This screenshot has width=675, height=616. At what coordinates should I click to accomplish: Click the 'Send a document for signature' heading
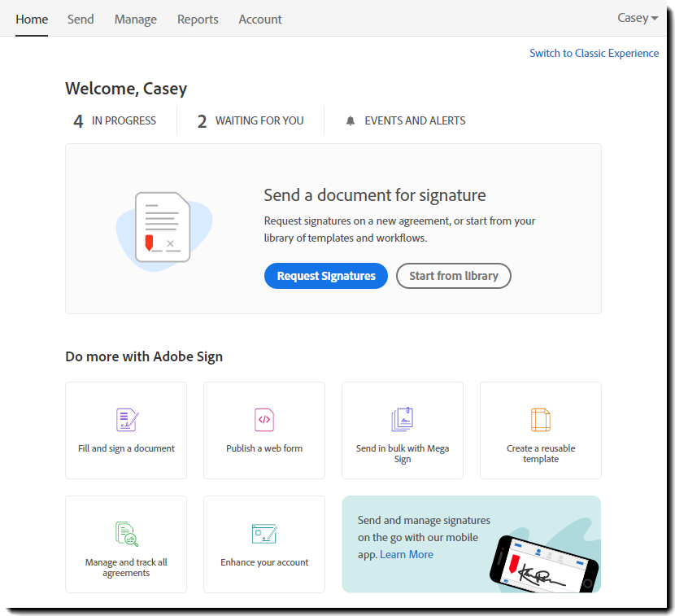pyautogui.click(x=375, y=195)
